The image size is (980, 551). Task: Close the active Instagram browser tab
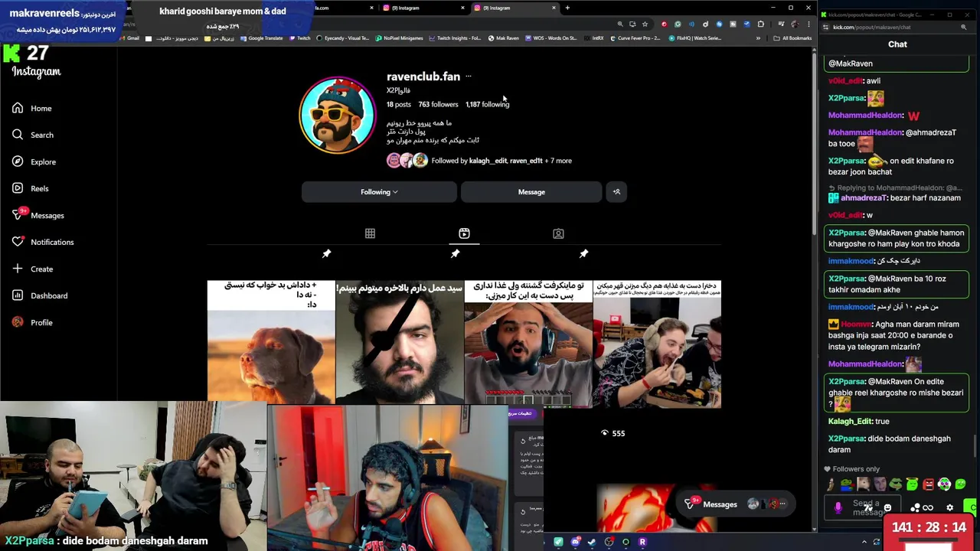coord(554,8)
